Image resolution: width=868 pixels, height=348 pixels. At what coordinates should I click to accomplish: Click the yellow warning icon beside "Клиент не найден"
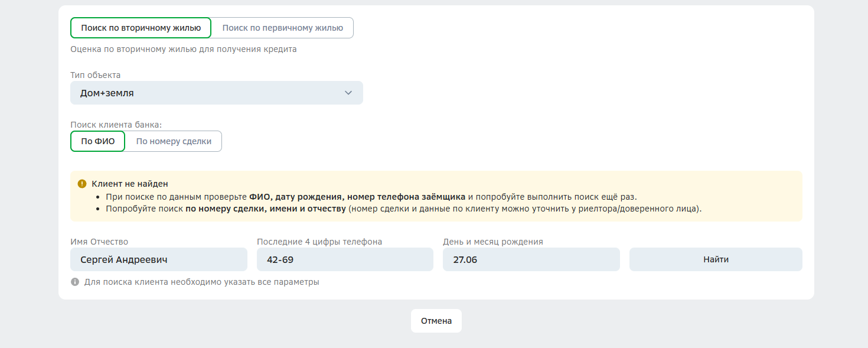[x=82, y=184]
